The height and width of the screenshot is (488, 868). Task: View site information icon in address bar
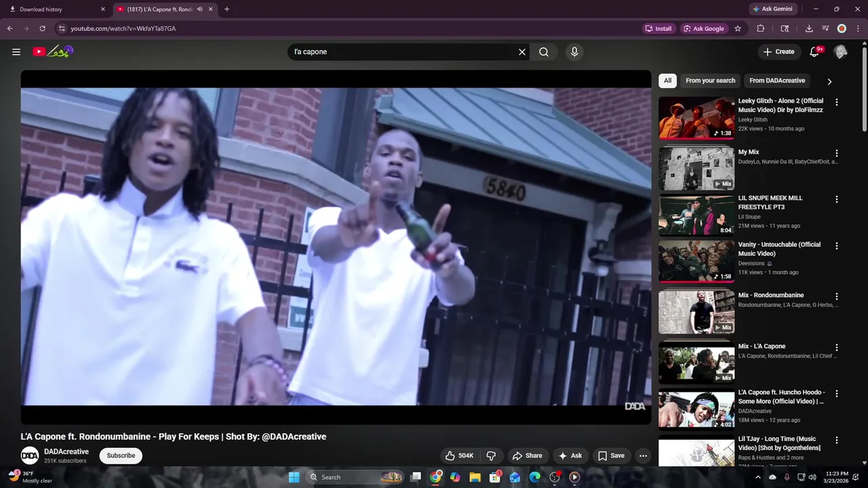tap(61, 28)
